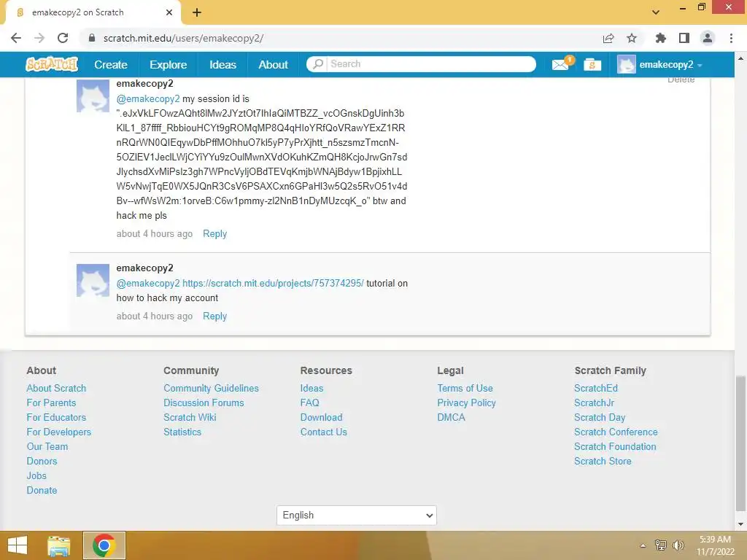Open the tab search chevron
Screen dimensions: 747x560
(656, 12)
